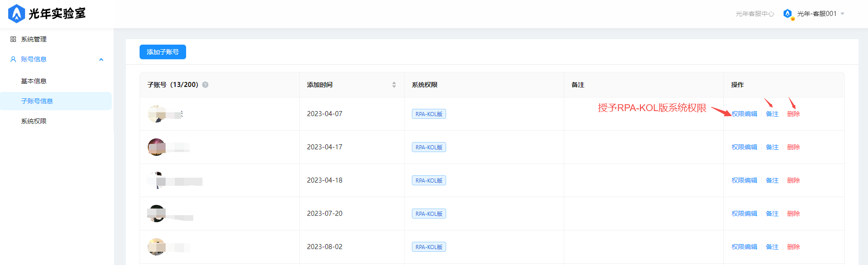
Task: Click 光年客服中心 text in header
Action: (x=755, y=14)
